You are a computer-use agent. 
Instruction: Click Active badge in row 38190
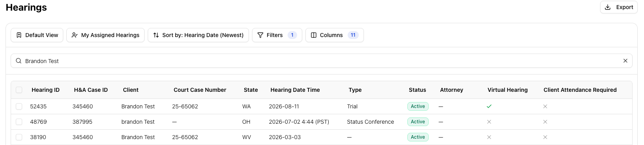(418, 137)
